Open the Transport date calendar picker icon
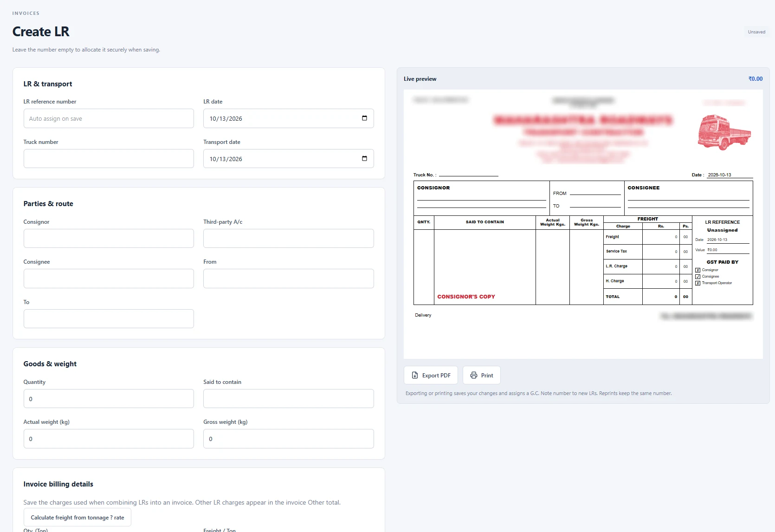 pyautogui.click(x=364, y=158)
